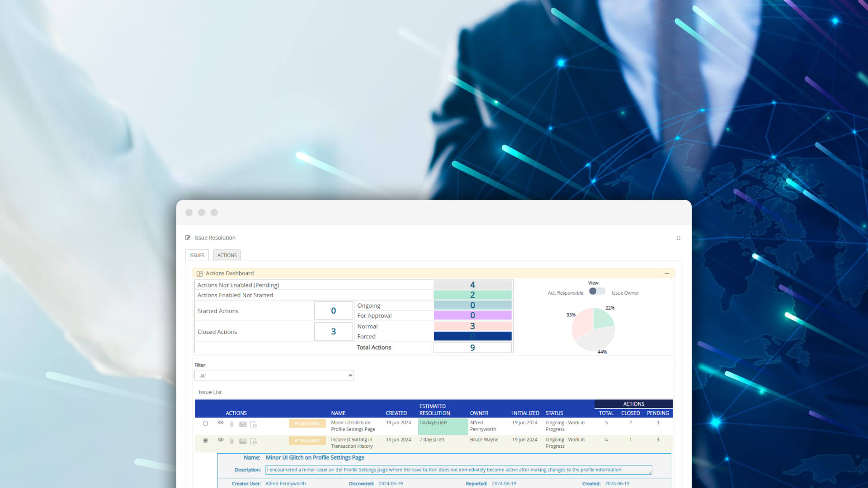Select radio button for Minor UI Glitch issue
Screen dimensions: 868x488
pos(205,423)
